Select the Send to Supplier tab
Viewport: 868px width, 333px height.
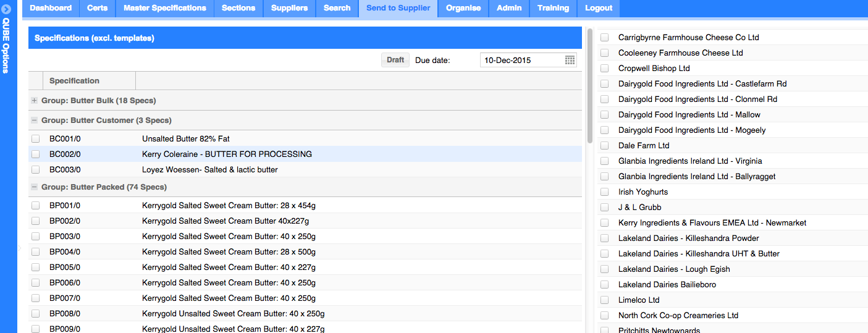point(398,8)
